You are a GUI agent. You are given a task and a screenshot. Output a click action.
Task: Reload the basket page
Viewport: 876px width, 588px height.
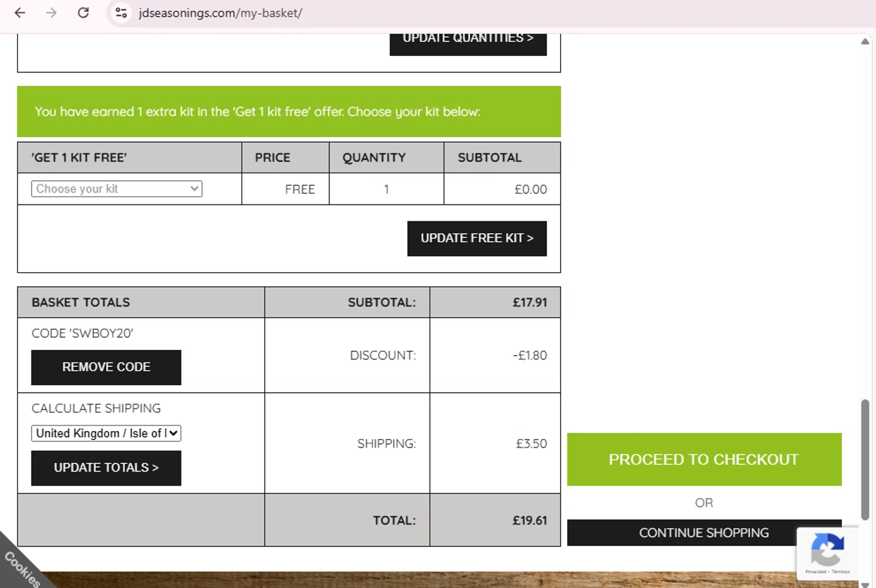[83, 13]
